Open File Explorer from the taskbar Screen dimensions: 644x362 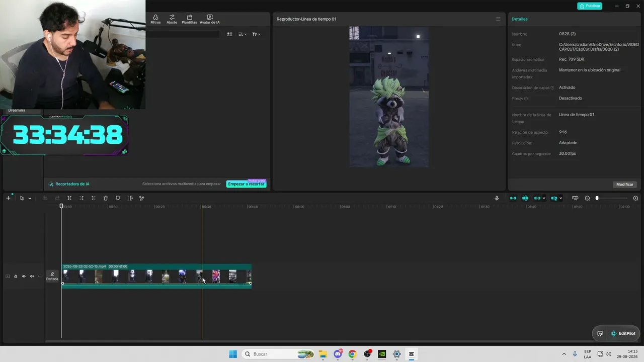[x=323, y=354]
